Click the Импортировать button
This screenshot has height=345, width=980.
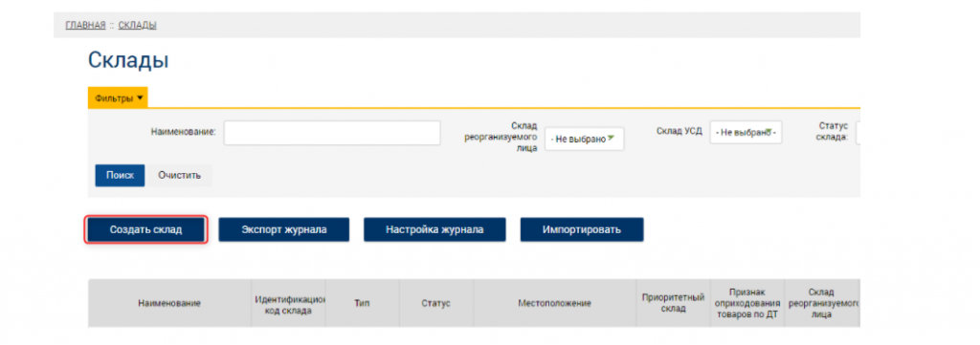click(x=582, y=229)
